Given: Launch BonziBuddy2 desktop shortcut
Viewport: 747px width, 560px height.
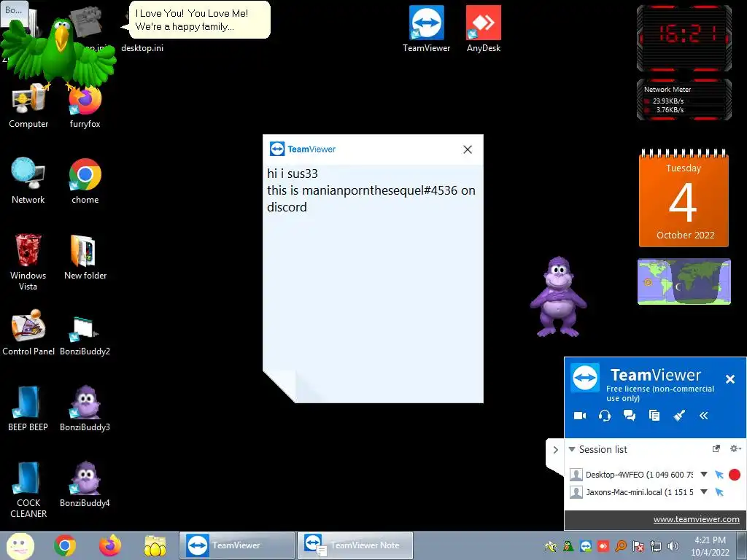Looking at the screenshot, I should (x=85, y=335).
